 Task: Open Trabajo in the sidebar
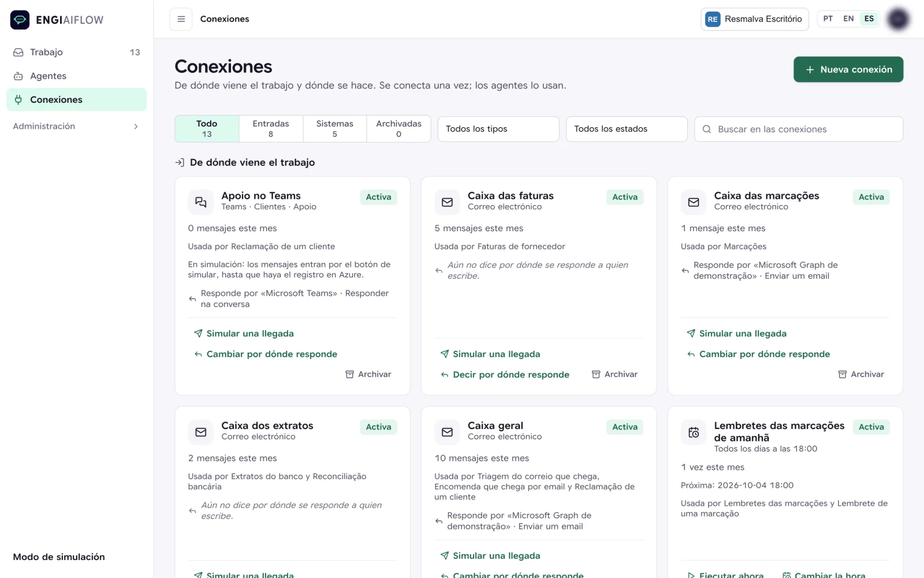click(76, 52)
